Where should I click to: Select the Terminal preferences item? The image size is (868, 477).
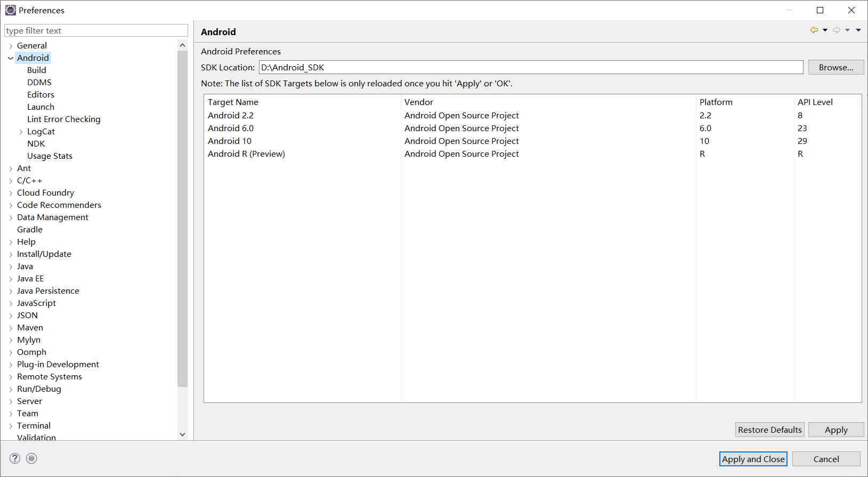pyautogui.click(x=34, y=425)
